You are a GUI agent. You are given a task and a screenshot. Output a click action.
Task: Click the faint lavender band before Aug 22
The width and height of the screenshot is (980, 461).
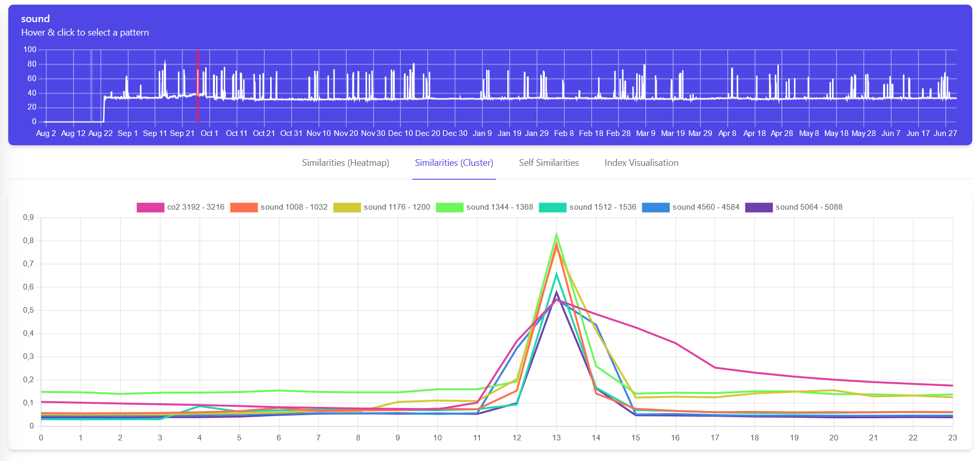[91, 86]
